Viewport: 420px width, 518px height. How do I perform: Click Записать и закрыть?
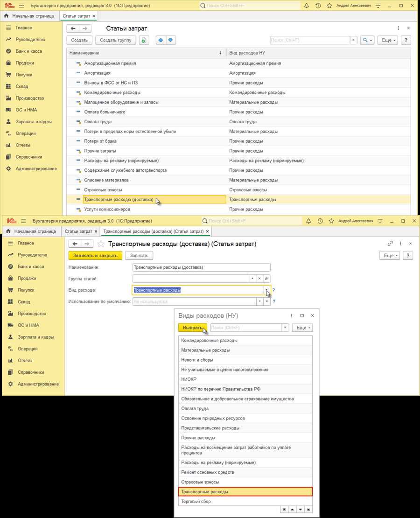coord(95,255)
